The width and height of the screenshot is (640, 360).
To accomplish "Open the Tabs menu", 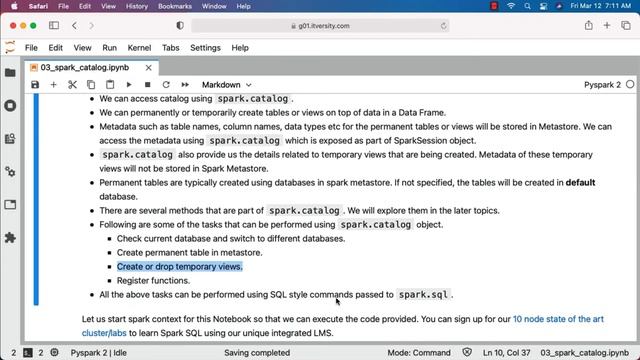I will [x=171, y=48].
